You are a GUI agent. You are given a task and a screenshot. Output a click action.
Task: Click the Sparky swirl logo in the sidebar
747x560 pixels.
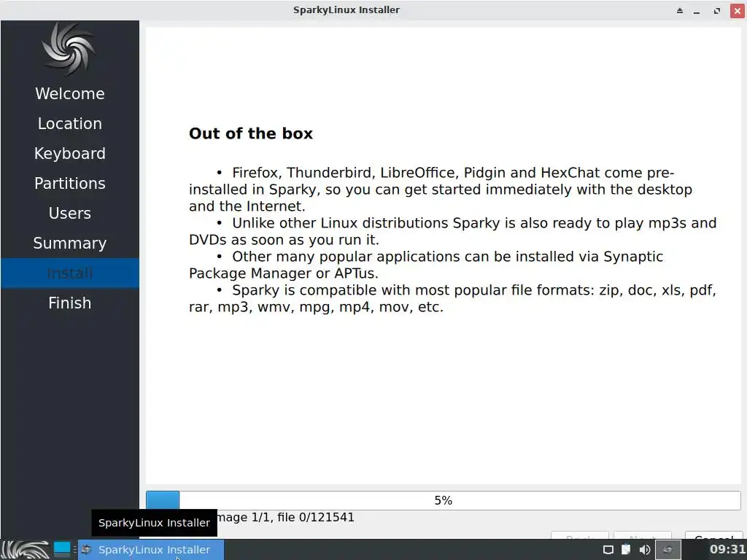pos(69,49)
